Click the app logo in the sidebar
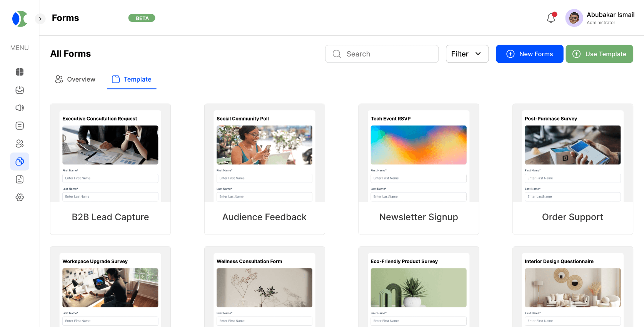Screen dimensions: 644x327 point(20,18)
